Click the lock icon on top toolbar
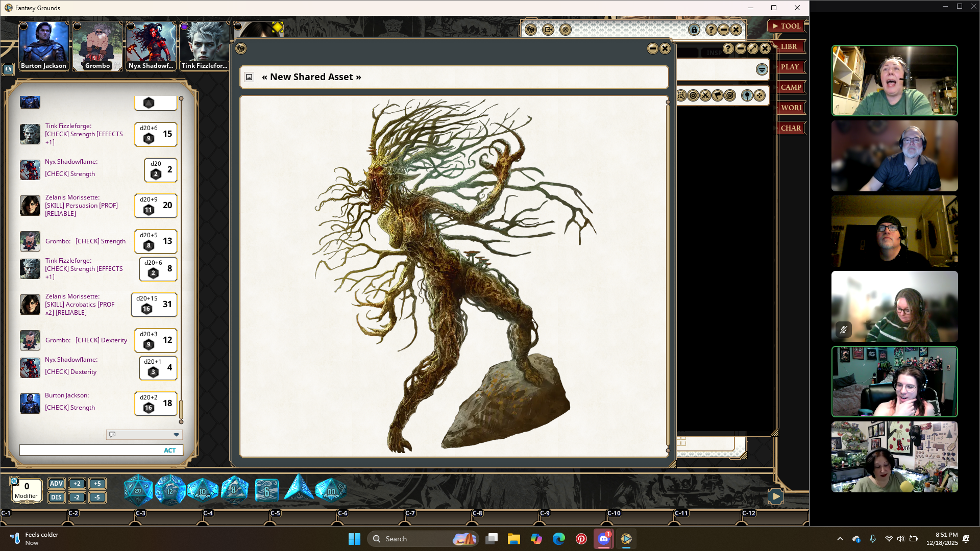The height and width of the screenshot is (551, 980). coord(694,30)
